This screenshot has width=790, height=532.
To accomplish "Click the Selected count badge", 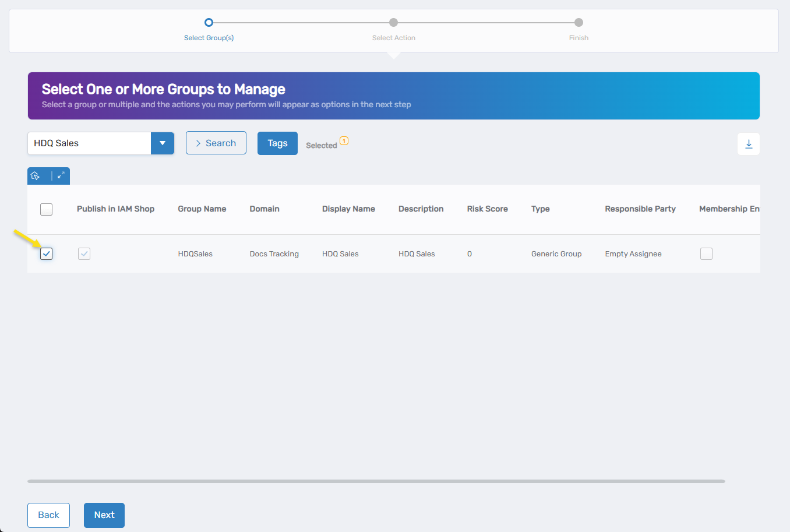I will pos(344,141).
